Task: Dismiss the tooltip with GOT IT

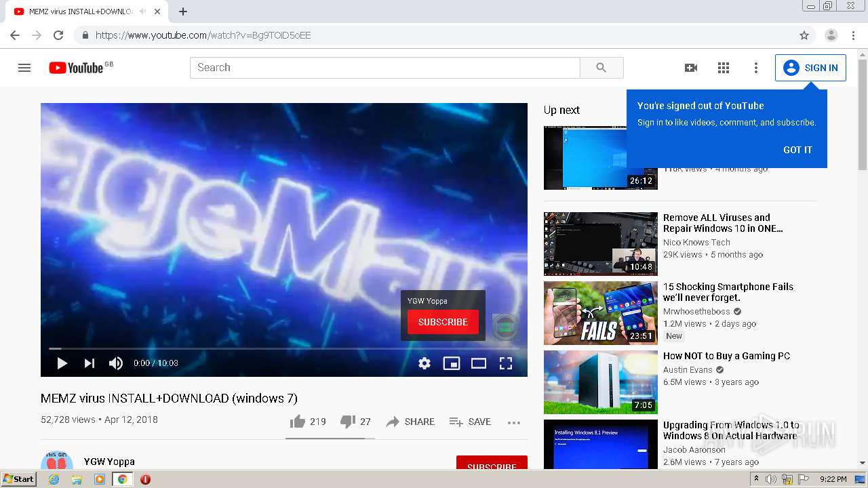Action: click(797, 150)
